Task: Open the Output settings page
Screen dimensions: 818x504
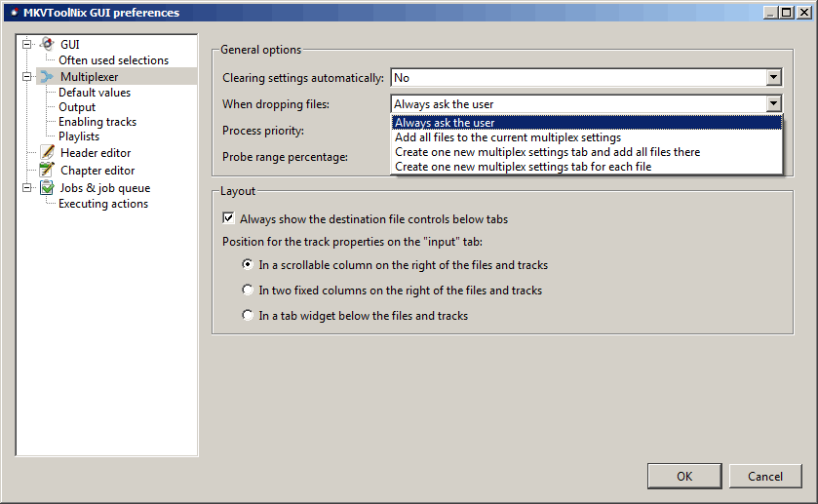Action: pyautogui.click(x=77, y=107)
